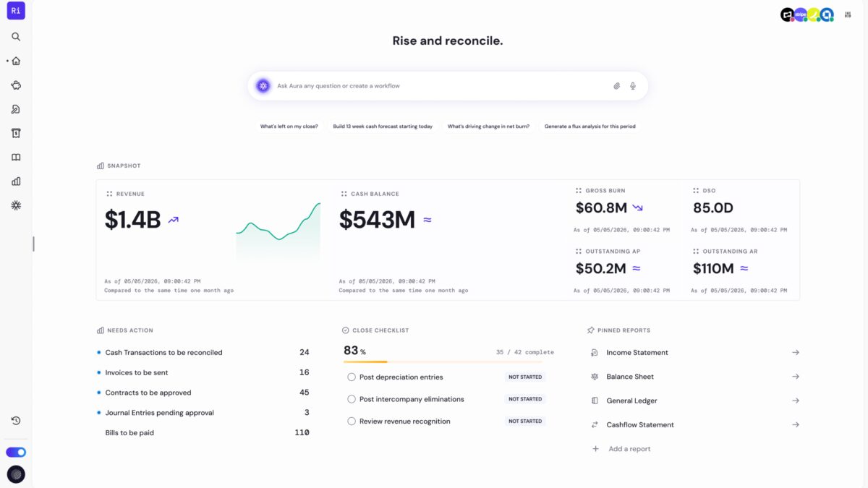Attach a file with the paperclip icon
The image size is (868, 488).
tap(617, 86)
